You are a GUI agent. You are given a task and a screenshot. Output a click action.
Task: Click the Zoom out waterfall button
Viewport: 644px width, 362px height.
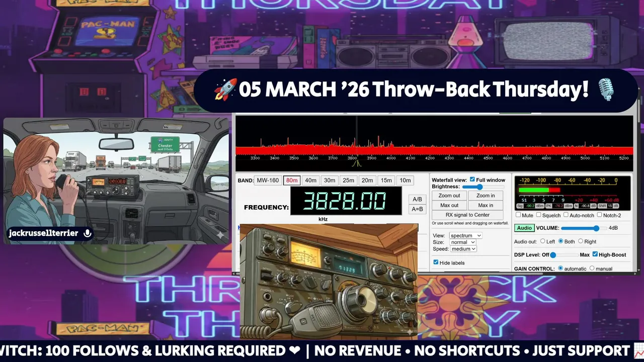point(449,196)
